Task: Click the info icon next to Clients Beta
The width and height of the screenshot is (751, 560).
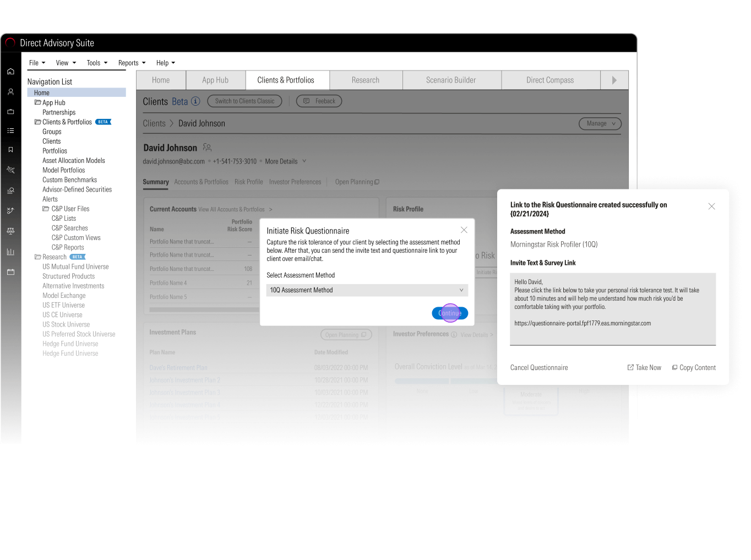Action: 195,101
